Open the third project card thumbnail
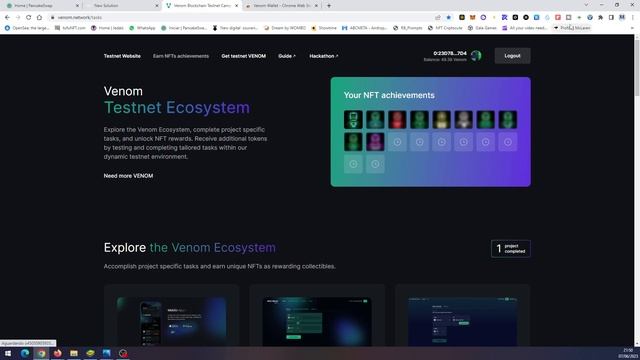The width and height of the screenshot is (640, 360). pos(463,322)
